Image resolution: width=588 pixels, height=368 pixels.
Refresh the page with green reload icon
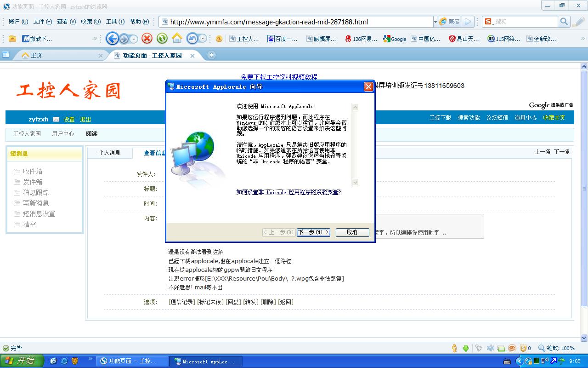click(162, 39)
